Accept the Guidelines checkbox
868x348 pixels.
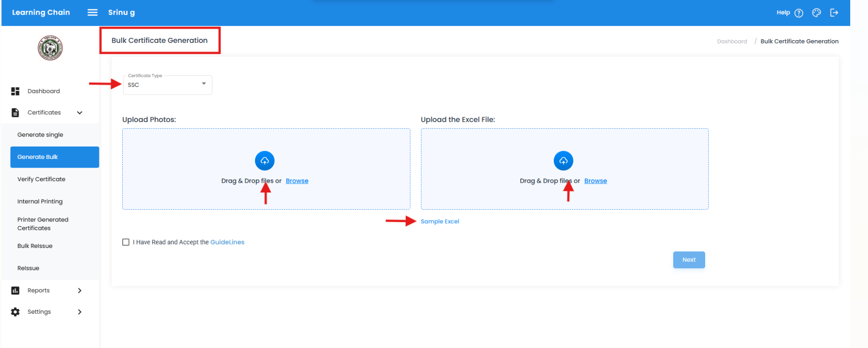tap(126, 242)
